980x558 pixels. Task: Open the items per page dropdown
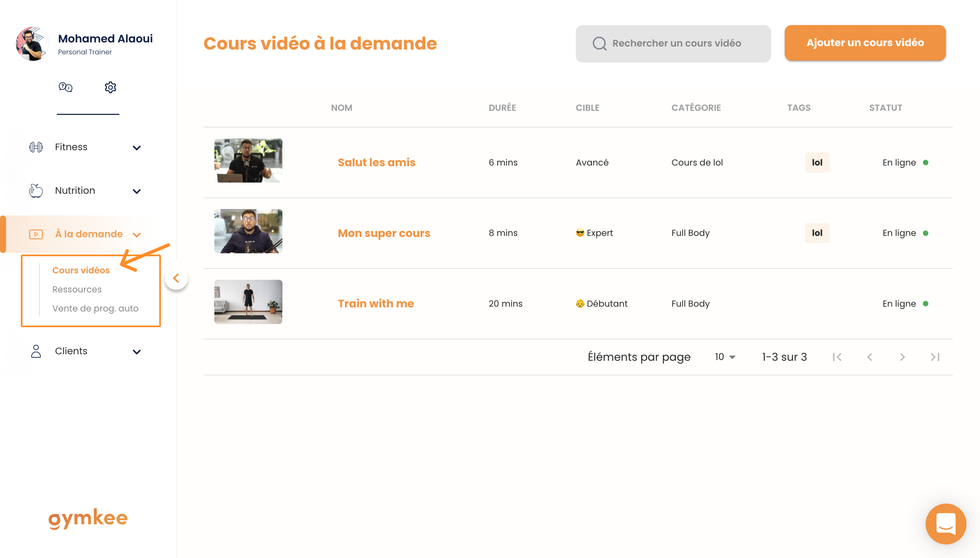[x=725, y=357]
